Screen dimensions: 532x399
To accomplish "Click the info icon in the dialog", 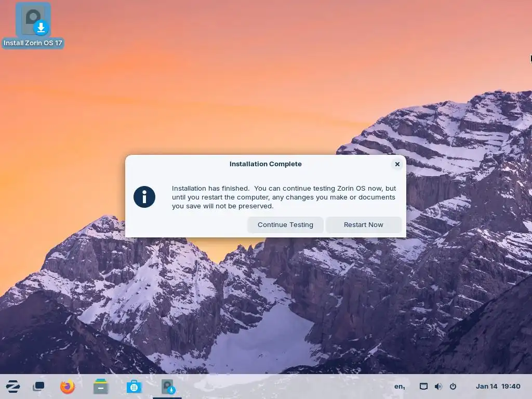I will [x=144, y=197].
